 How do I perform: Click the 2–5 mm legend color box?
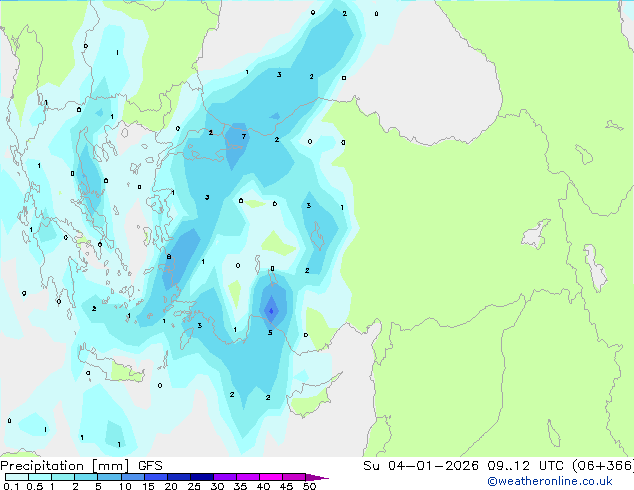click(x=86, y=477)
